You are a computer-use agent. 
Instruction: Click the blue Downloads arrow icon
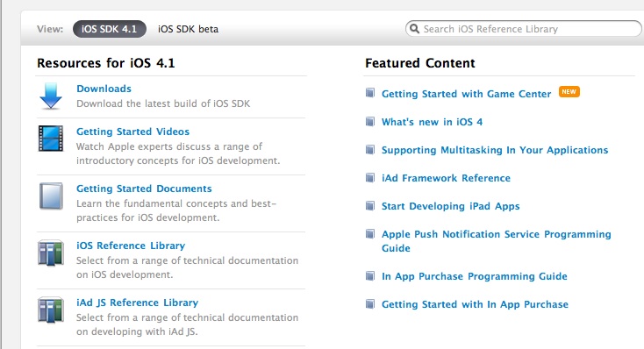pos(51,96)
